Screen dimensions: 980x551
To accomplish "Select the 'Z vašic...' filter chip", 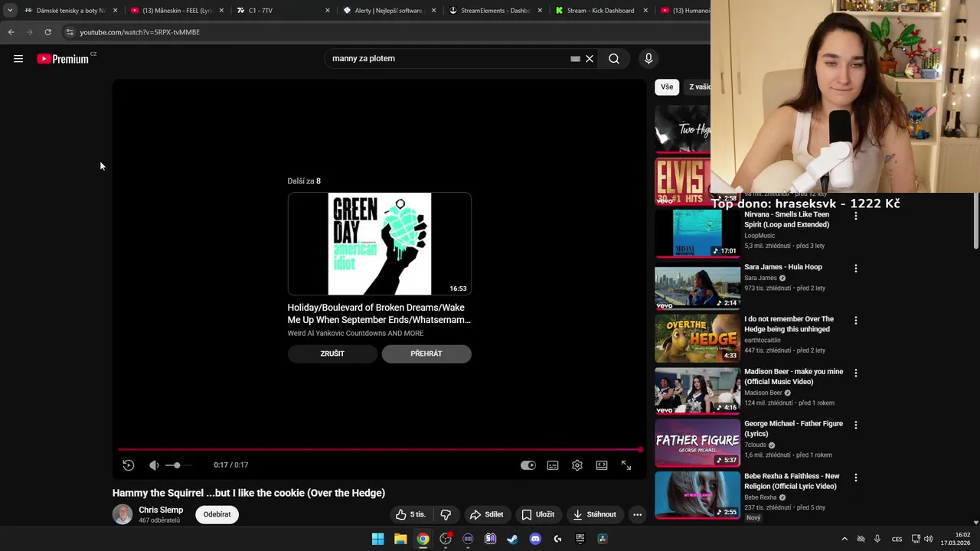I will tap(698, 87).
